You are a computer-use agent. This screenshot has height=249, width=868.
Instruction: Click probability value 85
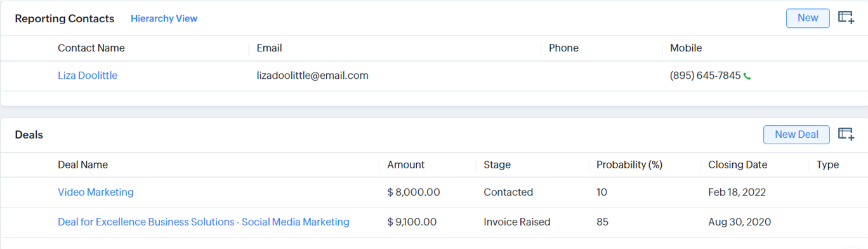coord(602,222)
